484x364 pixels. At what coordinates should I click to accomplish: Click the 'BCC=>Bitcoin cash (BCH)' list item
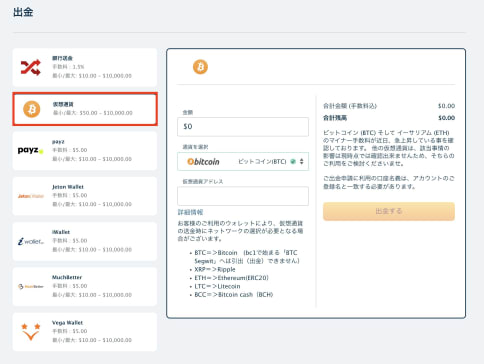pos(234,295)
